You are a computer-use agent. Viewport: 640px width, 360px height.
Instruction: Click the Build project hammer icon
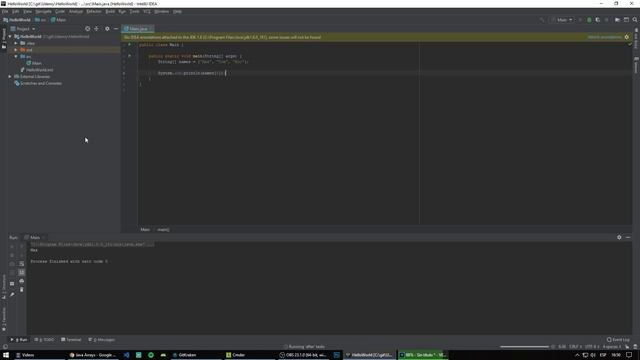[x=542, y=20]
